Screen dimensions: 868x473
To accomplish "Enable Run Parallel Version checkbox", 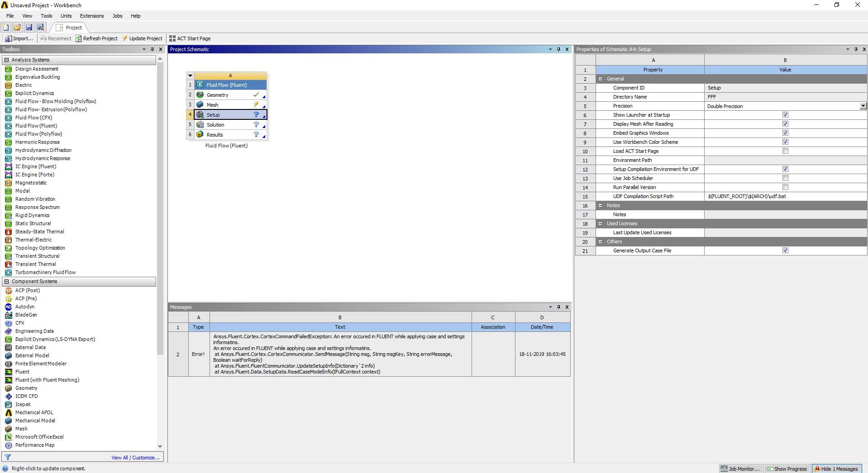I will pos(785,187).
